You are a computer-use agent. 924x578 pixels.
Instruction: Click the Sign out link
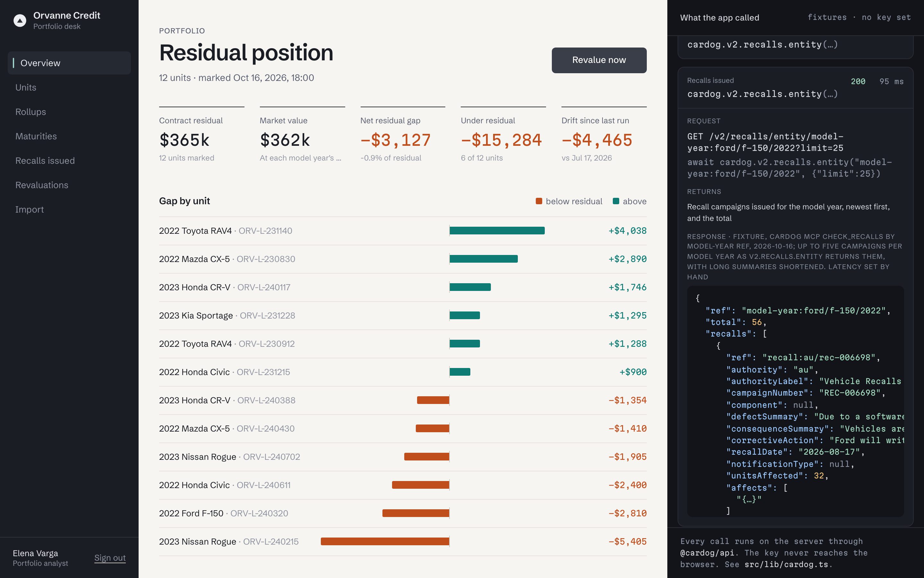[x=110, y=558]
